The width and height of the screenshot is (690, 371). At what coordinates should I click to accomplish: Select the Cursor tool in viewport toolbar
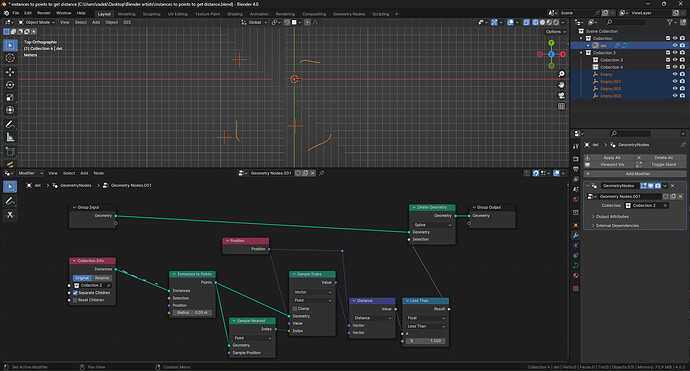10,58
